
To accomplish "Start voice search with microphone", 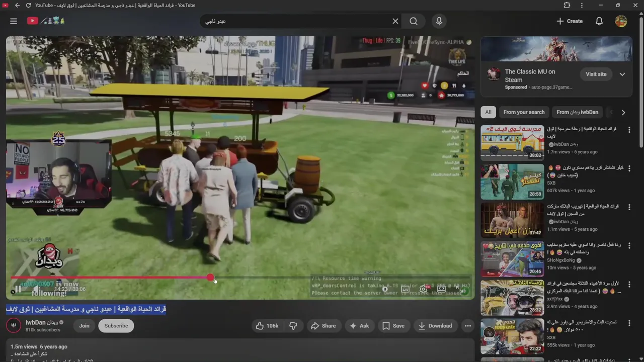I will point(439,21).
